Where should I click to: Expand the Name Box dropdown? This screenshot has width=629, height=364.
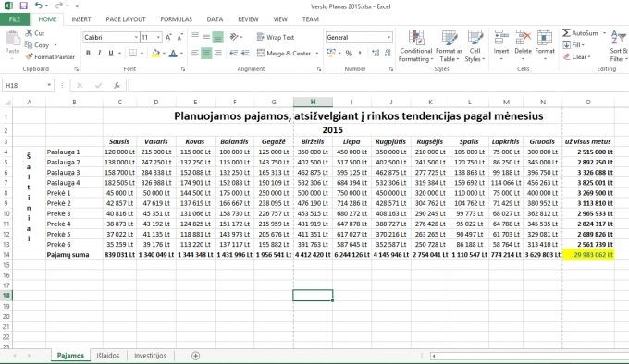click(x=49, y=85)
